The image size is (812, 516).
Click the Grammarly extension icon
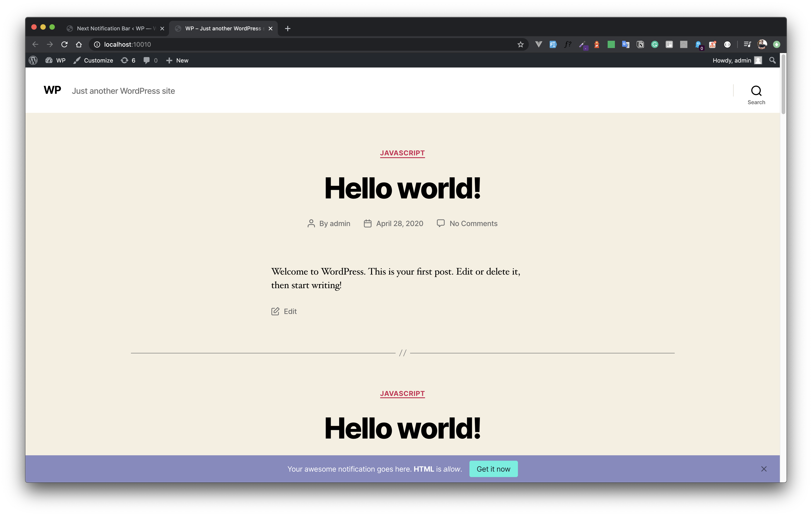coord(655,44)
